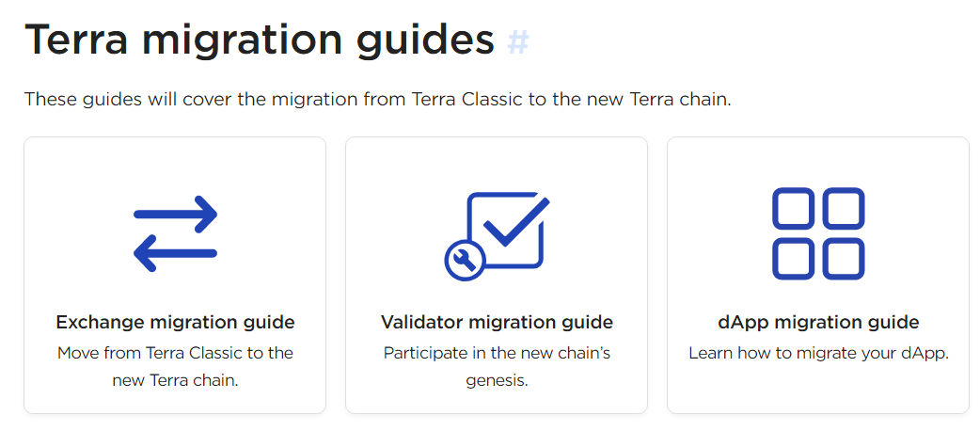Click 'Learn how to migrate your dApp' text
980x431 pixels.
819,354
